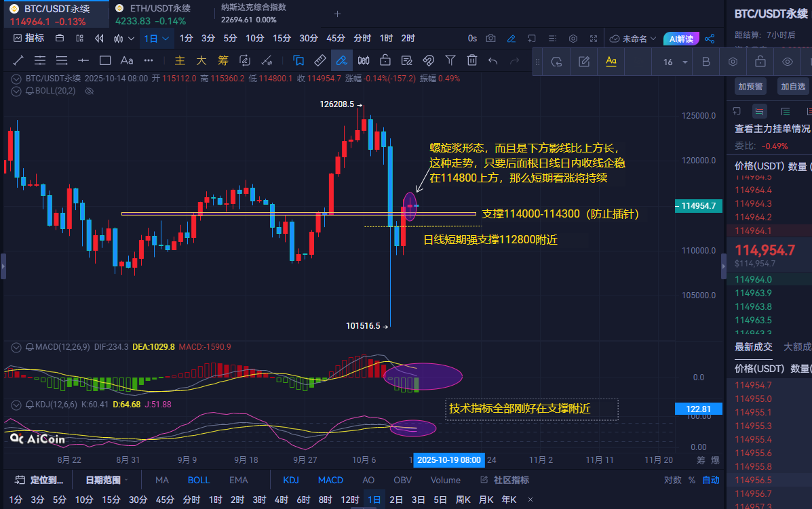Add a new chart tab with plus
Viewport: 812px width, 509px height.
click(x=337, y=14)
